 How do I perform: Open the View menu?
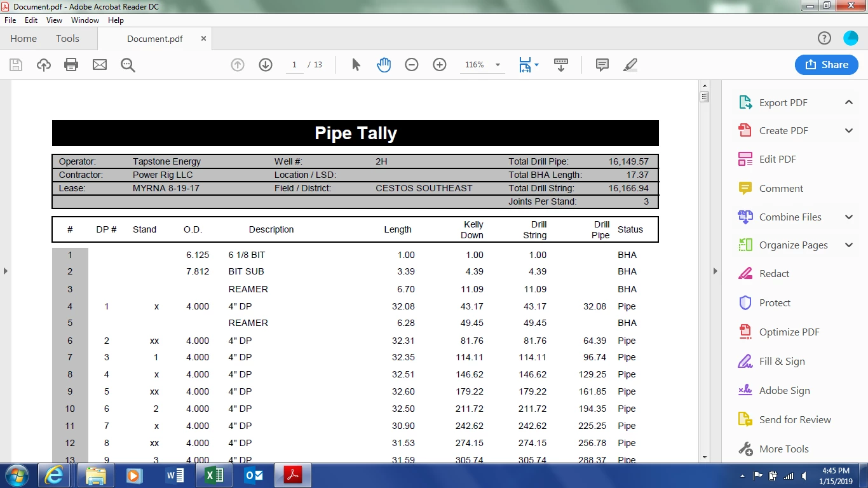click(x=54, y=20)
